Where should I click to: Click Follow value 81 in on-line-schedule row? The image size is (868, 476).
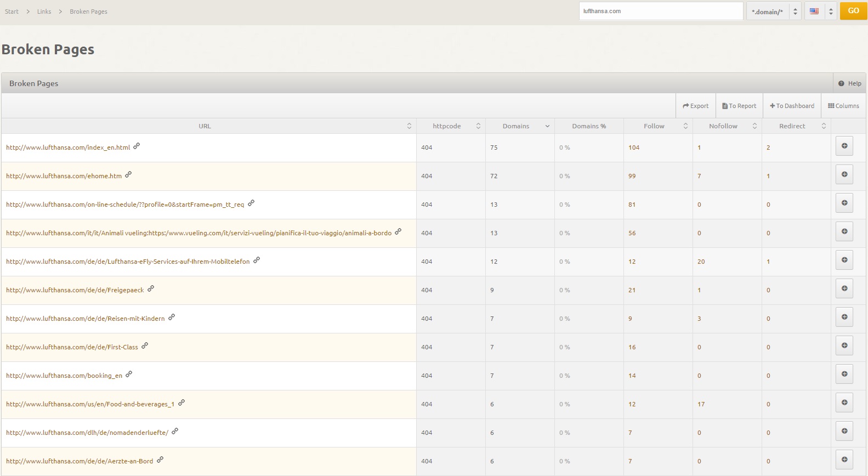point(632,205)
